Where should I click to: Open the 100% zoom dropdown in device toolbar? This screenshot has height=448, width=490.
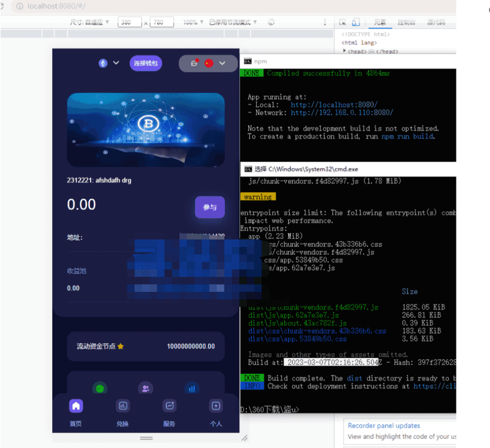[193, 22]
